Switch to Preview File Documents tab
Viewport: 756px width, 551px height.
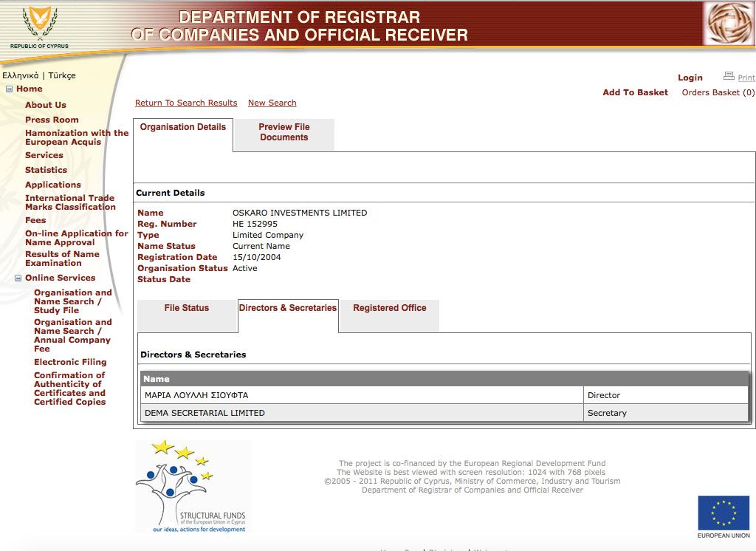pos(284,132)
